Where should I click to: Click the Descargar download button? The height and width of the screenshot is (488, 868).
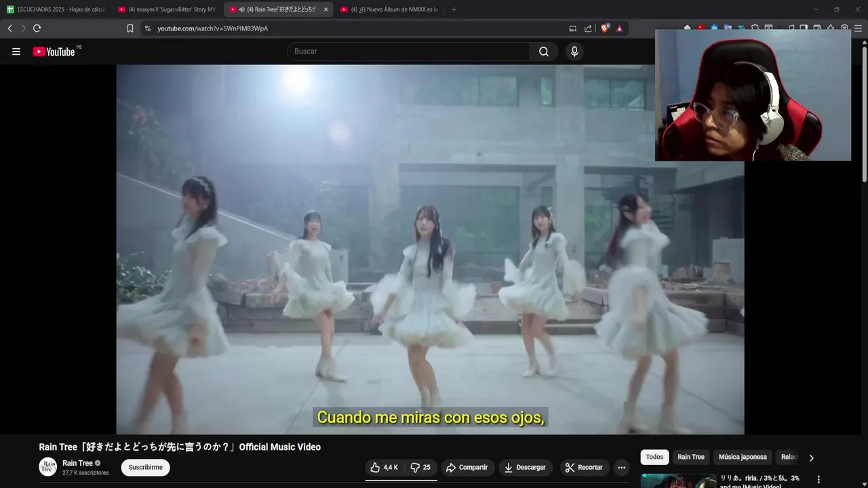point(526,468)
